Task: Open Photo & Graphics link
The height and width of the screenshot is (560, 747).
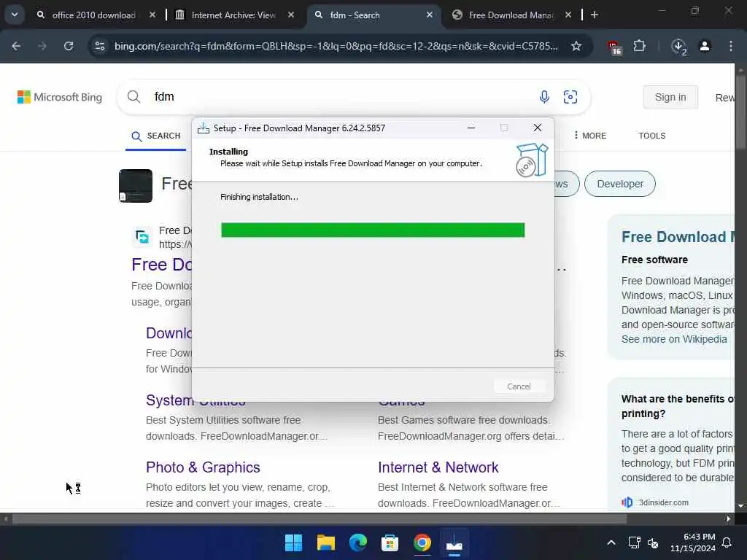Action: tap(203, 467)
